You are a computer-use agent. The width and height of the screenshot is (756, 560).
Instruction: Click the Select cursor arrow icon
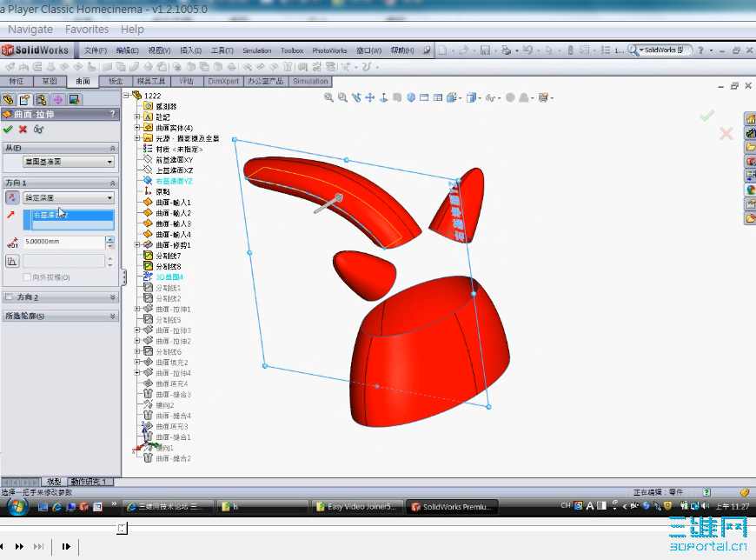point(548,50)
